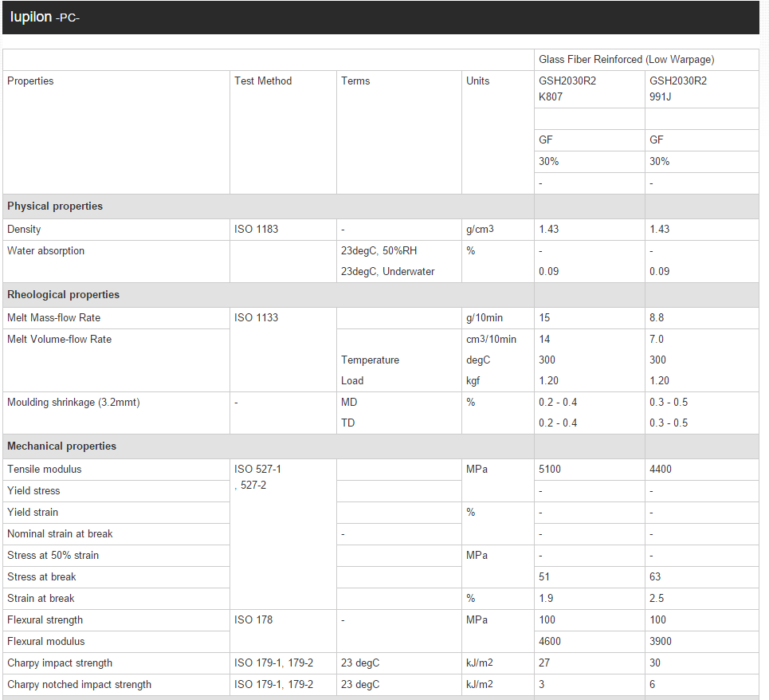
Task: Select the Density property label
Action: tap(24, 230)
